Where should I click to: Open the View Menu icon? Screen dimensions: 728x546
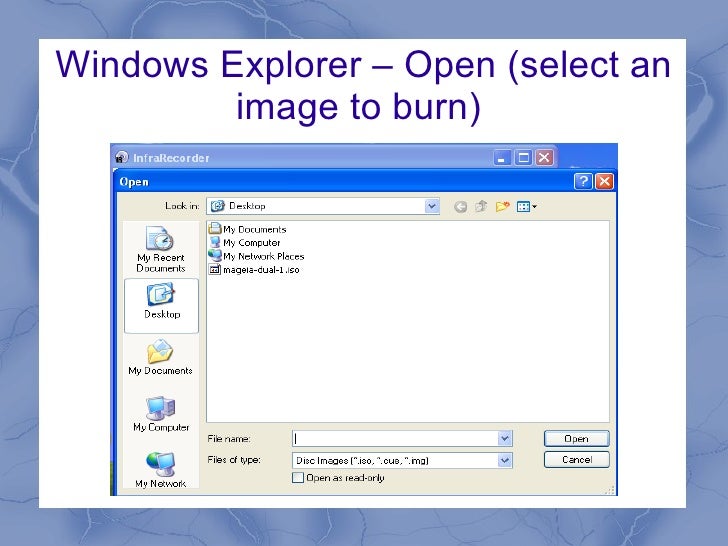(x=526, y=207)
